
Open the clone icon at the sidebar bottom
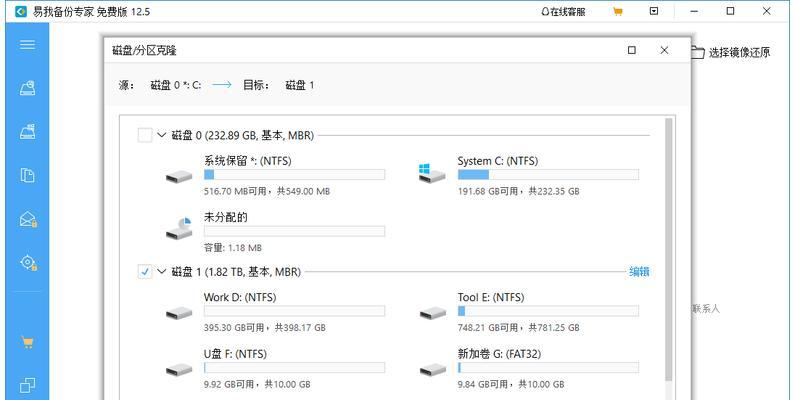pyautogui.click(x=27, y=385)
